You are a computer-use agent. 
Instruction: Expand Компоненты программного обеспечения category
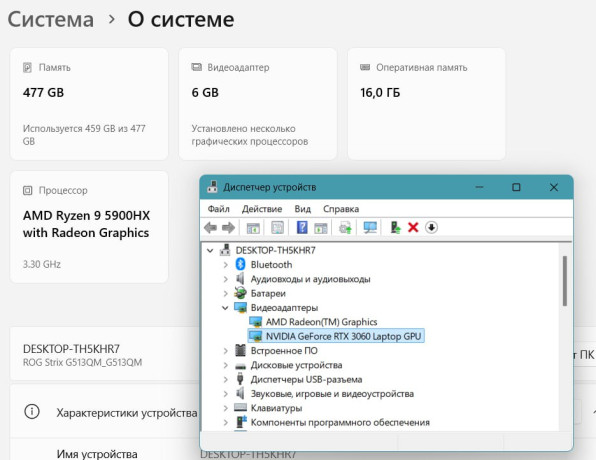click(x=225, y=422)
